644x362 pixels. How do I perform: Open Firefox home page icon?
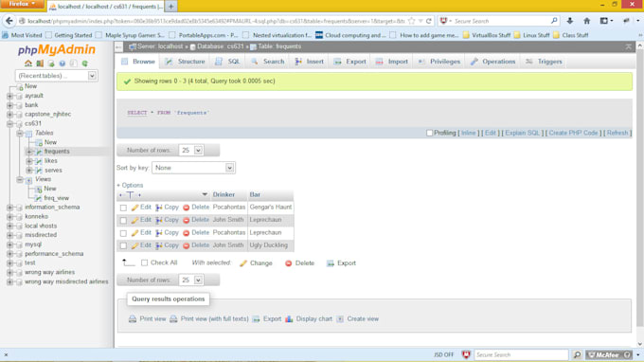coord(586,21)
